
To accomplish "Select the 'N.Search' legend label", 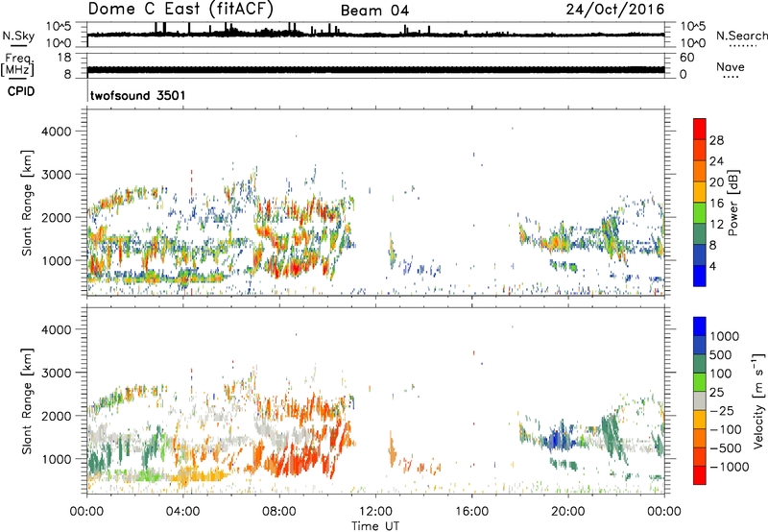I will 741,36.
